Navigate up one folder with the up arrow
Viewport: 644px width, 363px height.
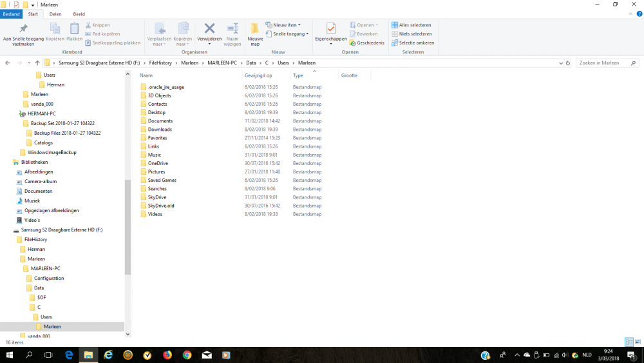(37, 63)
